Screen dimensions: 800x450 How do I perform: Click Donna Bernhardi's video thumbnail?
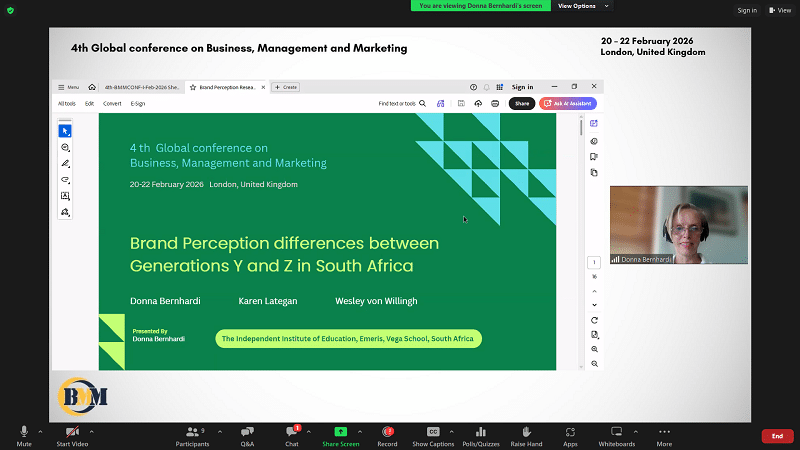[678, 224]
